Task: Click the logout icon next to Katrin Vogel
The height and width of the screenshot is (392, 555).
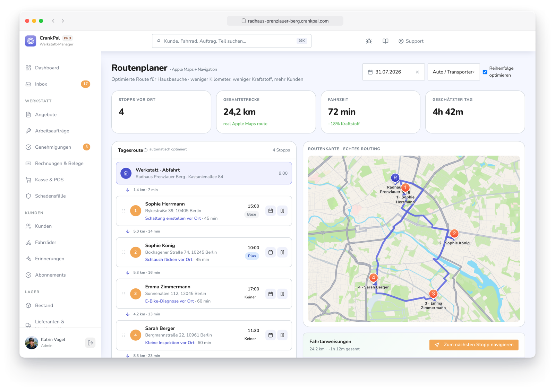Action: [90, 343]
